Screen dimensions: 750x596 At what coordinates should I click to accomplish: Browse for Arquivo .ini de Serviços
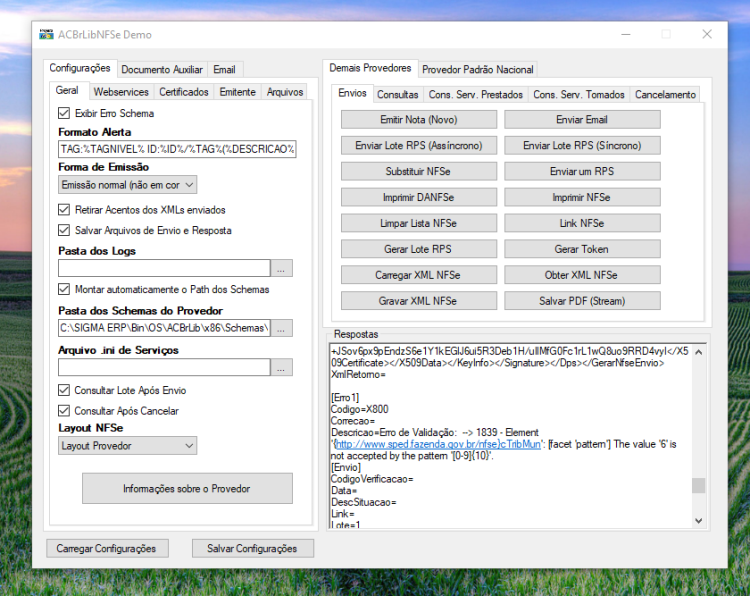(x=281, y=367)
